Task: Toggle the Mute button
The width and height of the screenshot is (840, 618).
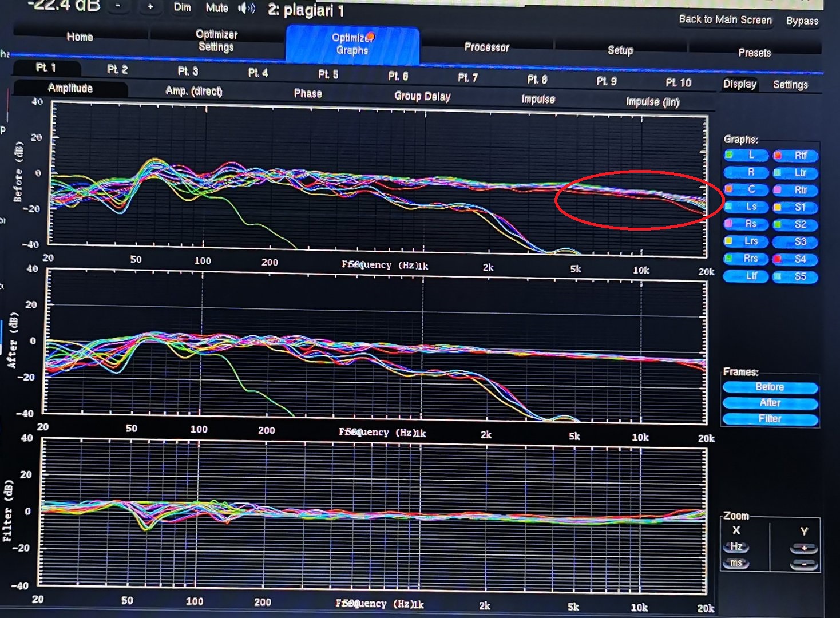Action: (217, 8)
